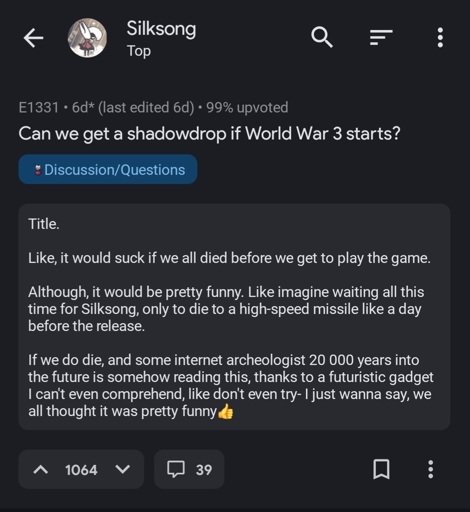This screenshot has height=512, width=470.
Task: Change the Top sorting label
Action: coord(139,51)
